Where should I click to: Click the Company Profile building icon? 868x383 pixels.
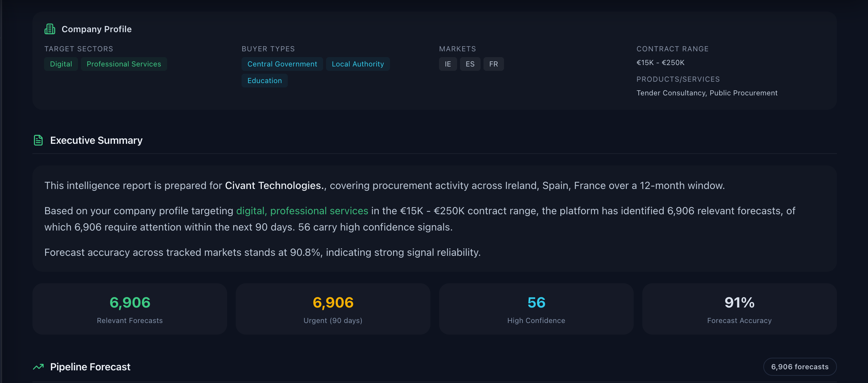click(x=50, y=29)
